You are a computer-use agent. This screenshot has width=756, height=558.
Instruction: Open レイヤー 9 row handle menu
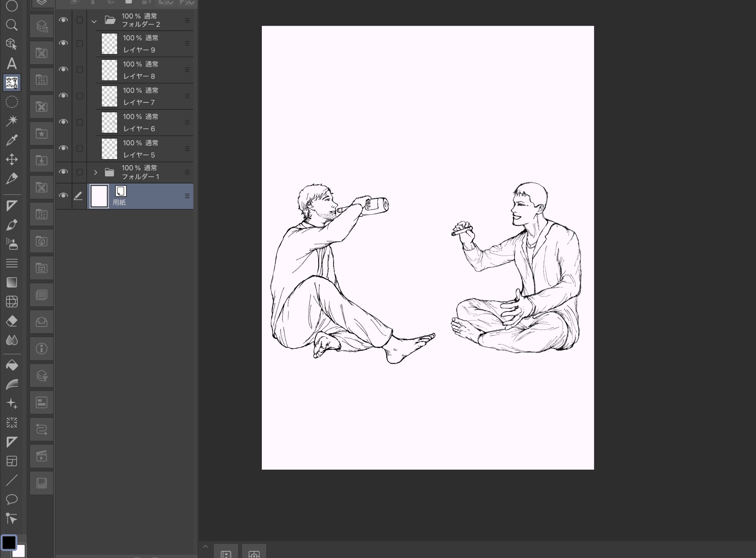tap(187, 44)
